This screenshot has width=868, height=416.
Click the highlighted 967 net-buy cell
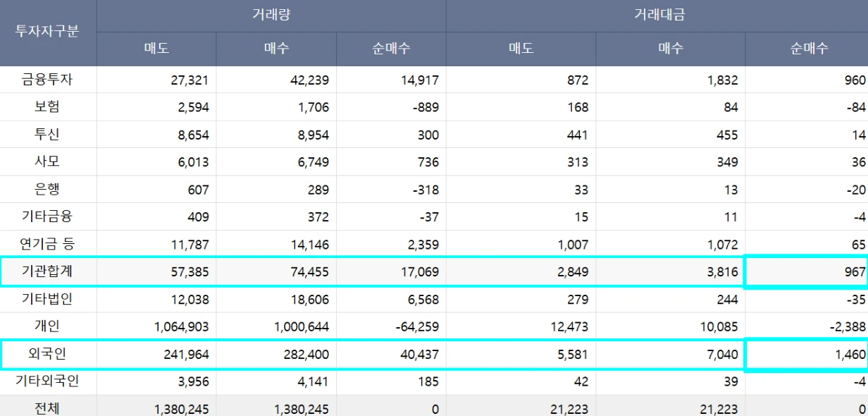click(807, 272)
